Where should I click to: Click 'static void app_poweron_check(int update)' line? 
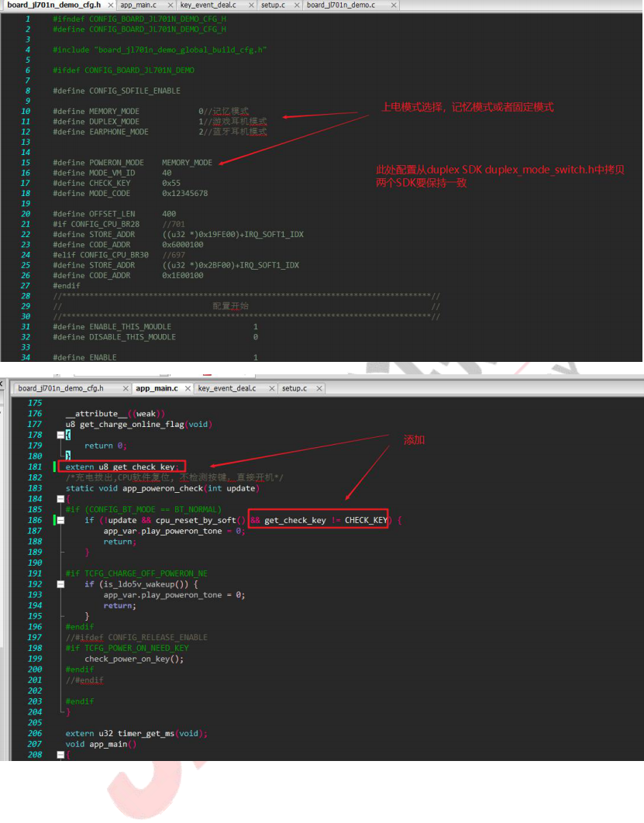click(162, 488)
